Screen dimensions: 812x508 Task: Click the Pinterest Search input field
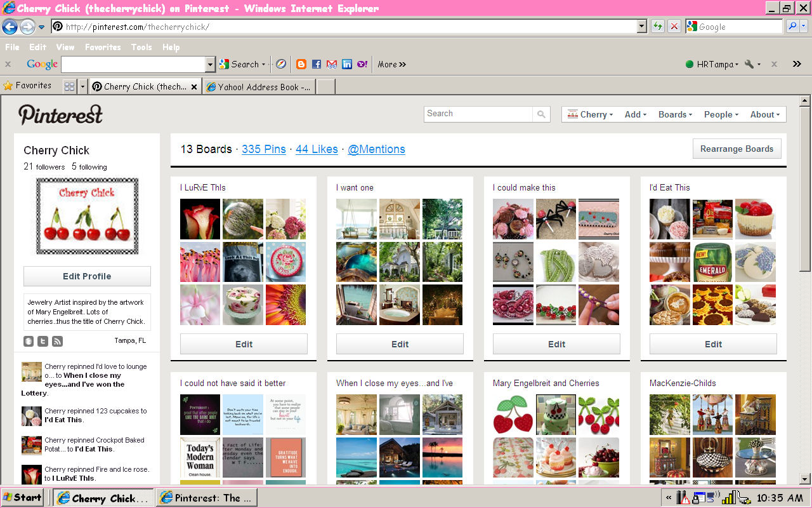point(478,114)
